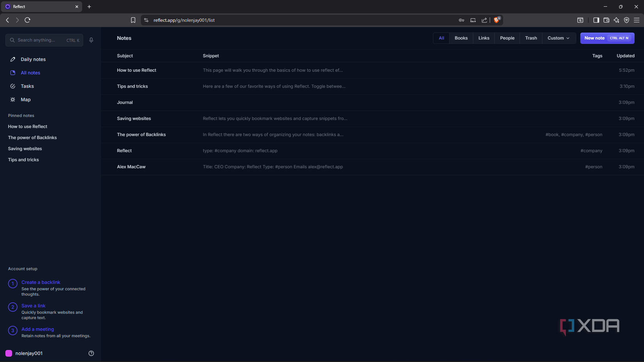Open the Brave VPN shield icon
Screen dimensions: 644x362
coord(626,20)
